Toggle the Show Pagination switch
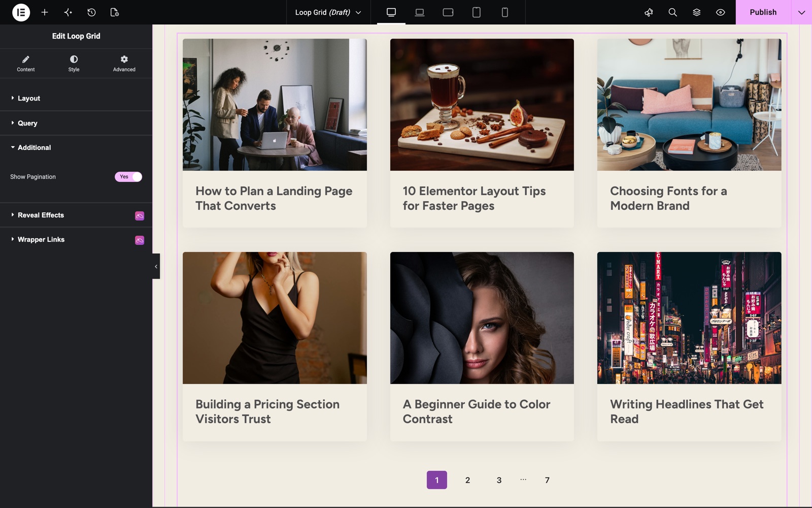The image size is (812, 508). point(128,177)
